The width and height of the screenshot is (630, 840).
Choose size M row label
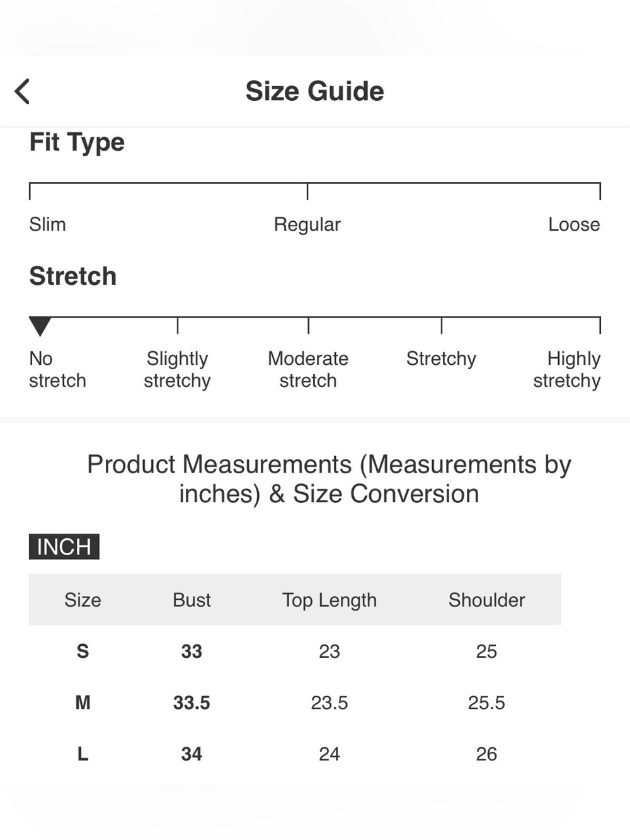coord(83,702)
